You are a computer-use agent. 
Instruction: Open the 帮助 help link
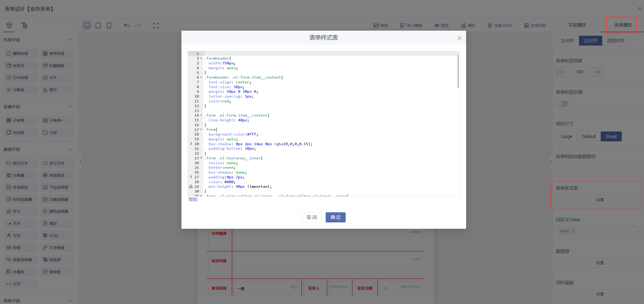(193, 200)
